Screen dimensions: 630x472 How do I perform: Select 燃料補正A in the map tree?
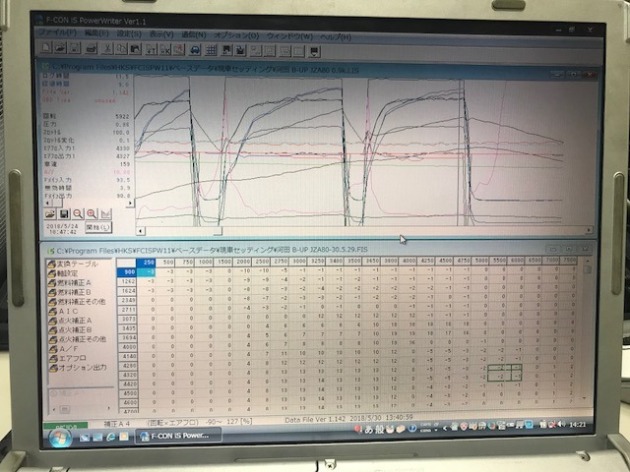coord(70,283)
